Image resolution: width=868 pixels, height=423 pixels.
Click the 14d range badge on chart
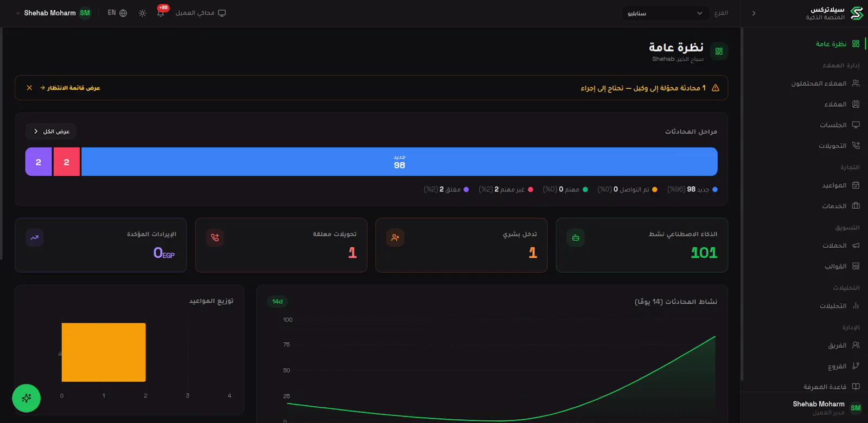coord(277,302)
